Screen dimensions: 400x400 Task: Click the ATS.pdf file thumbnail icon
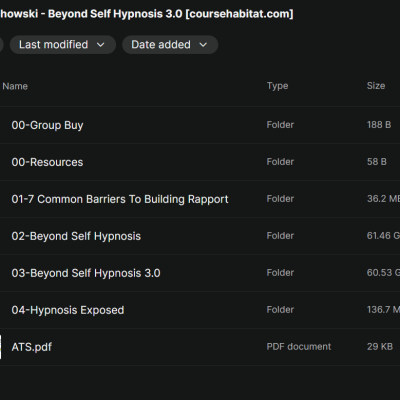(x=0, y=347)
